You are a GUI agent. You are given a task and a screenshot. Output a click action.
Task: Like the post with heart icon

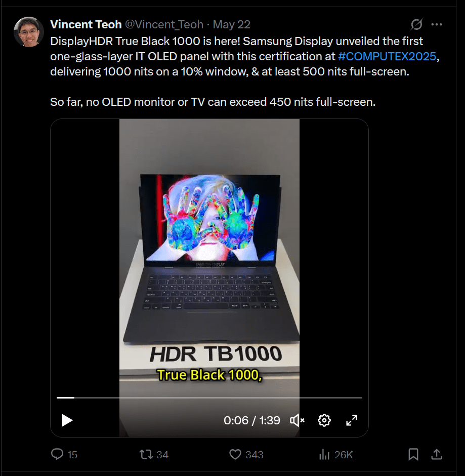pos(235,454)
